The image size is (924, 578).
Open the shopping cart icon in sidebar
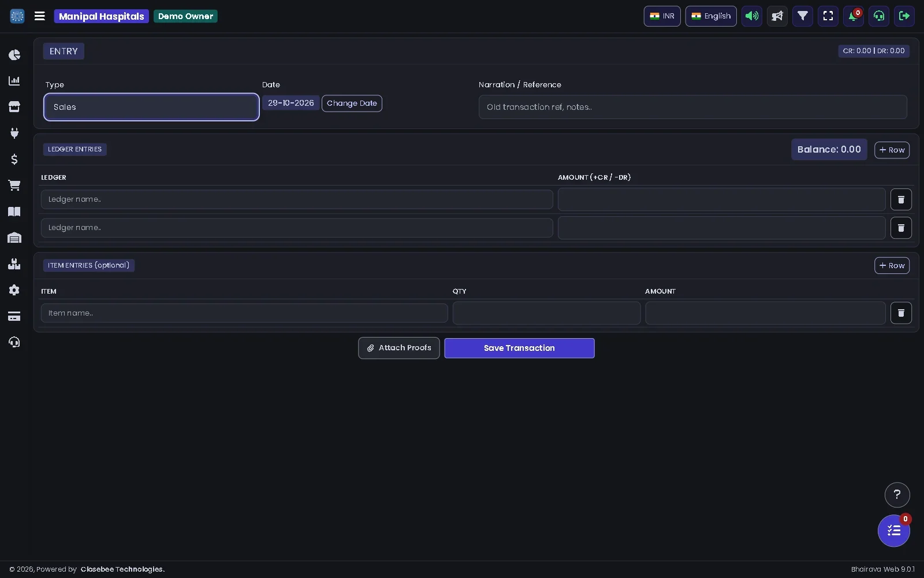[14, 186]
